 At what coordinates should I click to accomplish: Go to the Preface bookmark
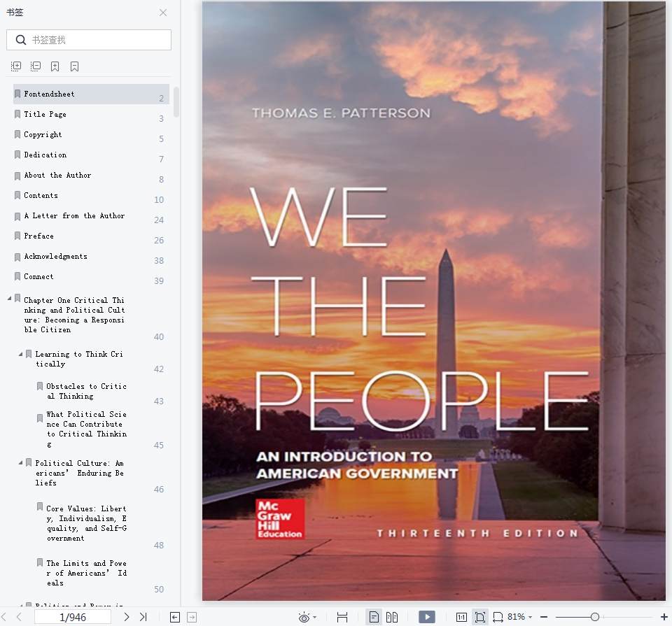click(38, 236)
